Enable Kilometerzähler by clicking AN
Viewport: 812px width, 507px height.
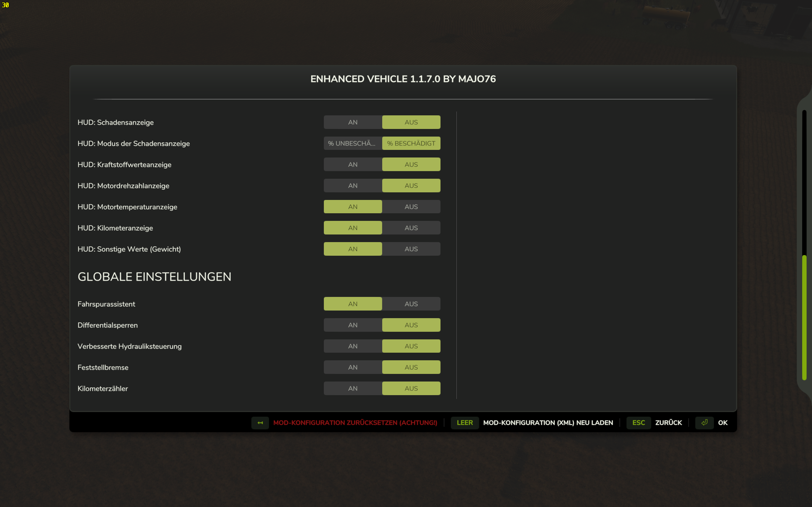pyautogui.click(x=353, y=388)
